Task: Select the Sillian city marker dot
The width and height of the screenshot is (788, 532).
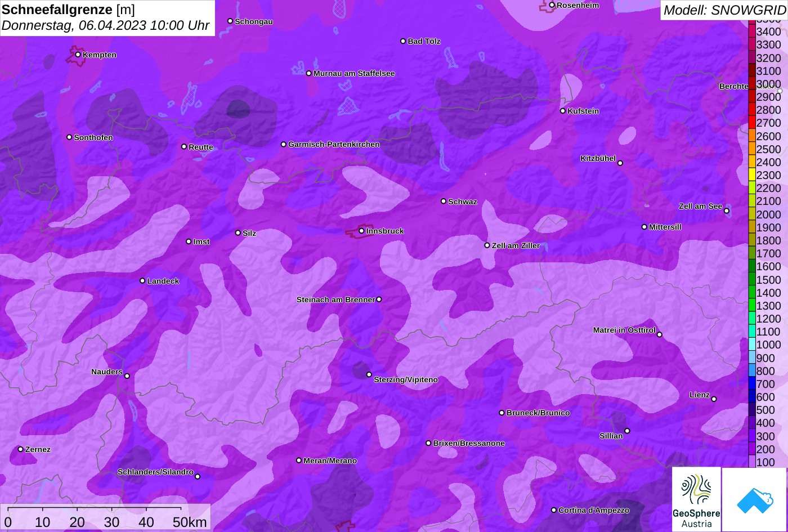Action: 627,431
